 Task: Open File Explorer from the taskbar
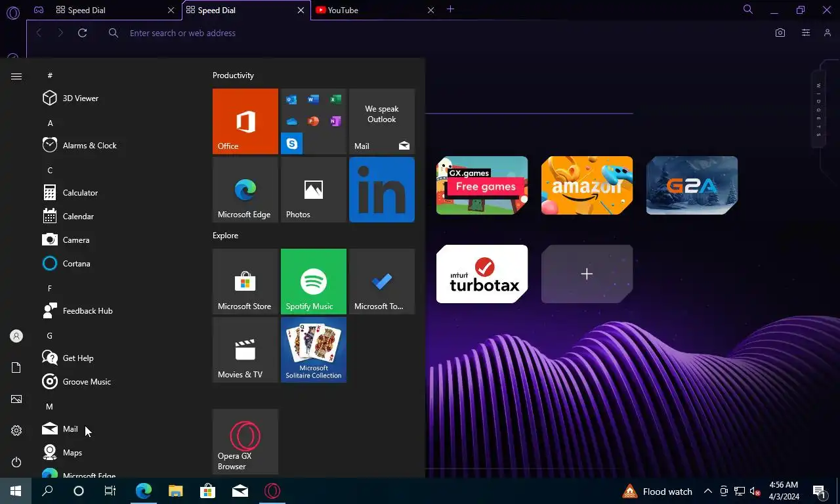(x=175, y=491)
